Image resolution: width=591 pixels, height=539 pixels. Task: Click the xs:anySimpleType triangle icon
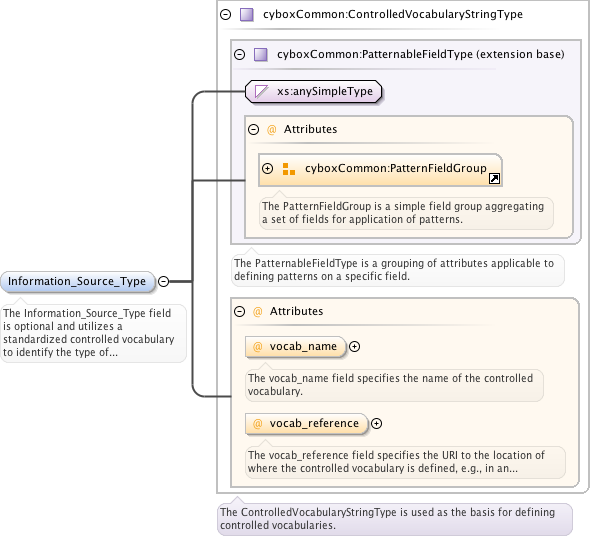(261, 91)
